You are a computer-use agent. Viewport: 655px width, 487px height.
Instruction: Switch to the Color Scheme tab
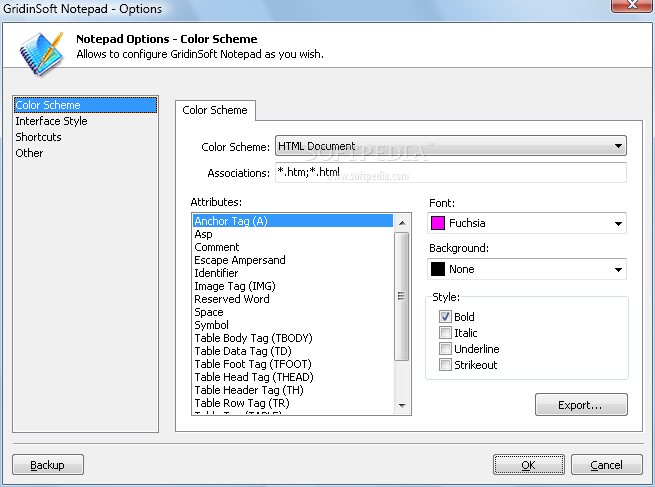(215, 110)
